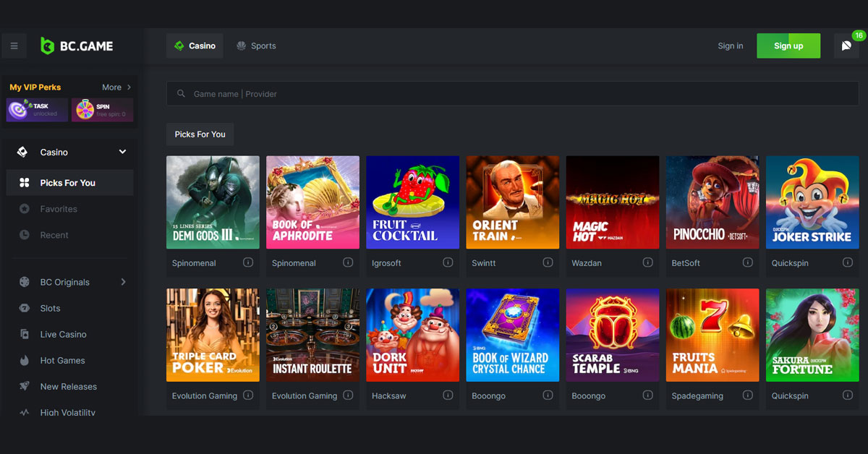The image size is (868, 454).
Task: Show info for Demi Gods III
Action: click(x=248, y=262)
